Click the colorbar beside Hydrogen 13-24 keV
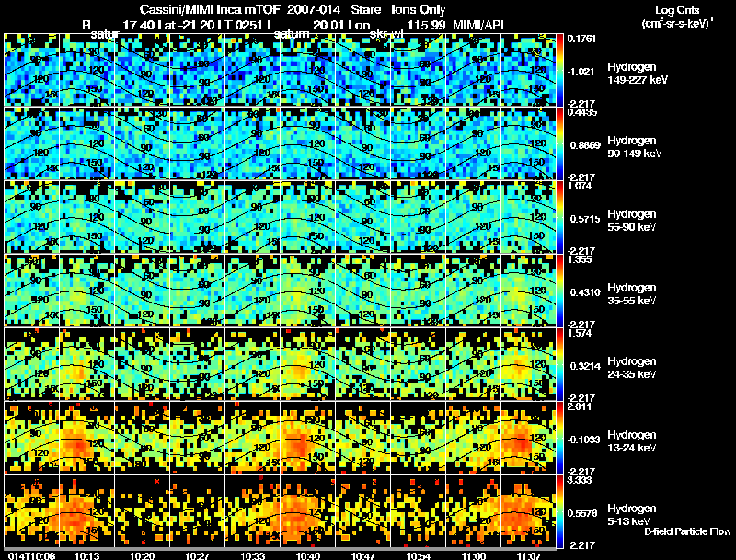Viewport: 736px width, 560px height. tap(559, 438)
